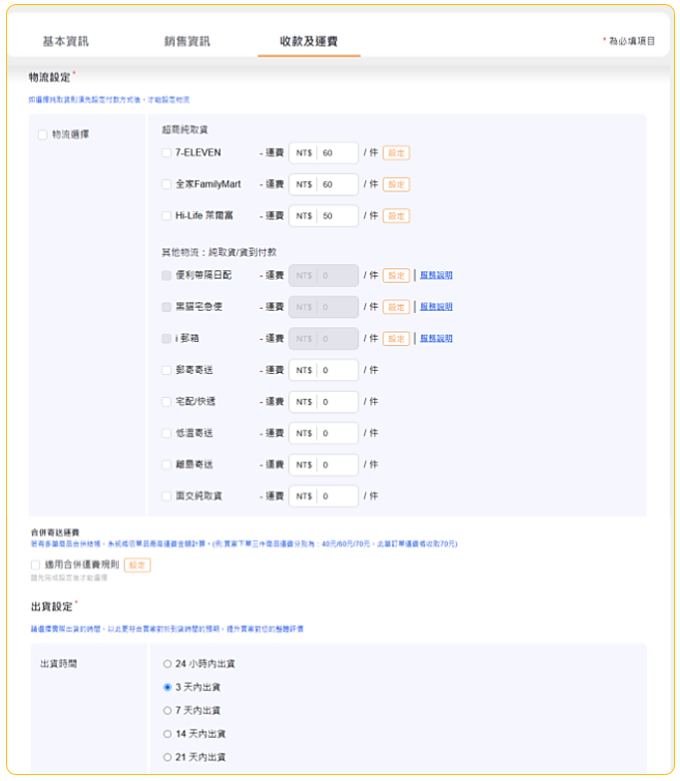This screenshot has height=781, width=680.
Task: Open 服務說明 link for 黑貓宅急便
Action: pos(436,307)
